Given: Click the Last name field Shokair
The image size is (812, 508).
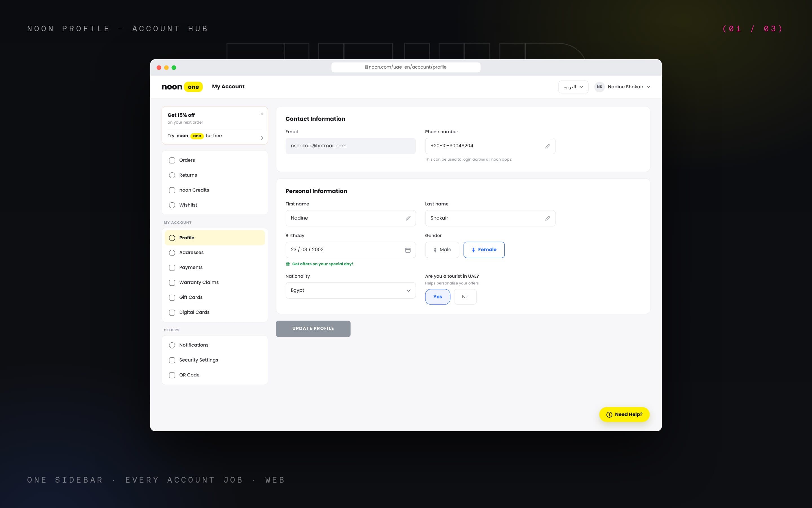Looking at the screenshot, I should tap(490, 218).
